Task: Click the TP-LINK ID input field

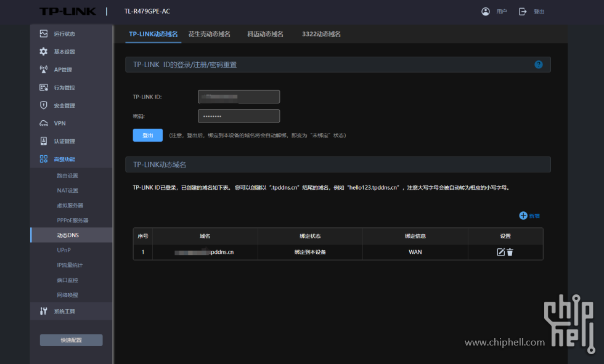Action: (x=239, y=97)
